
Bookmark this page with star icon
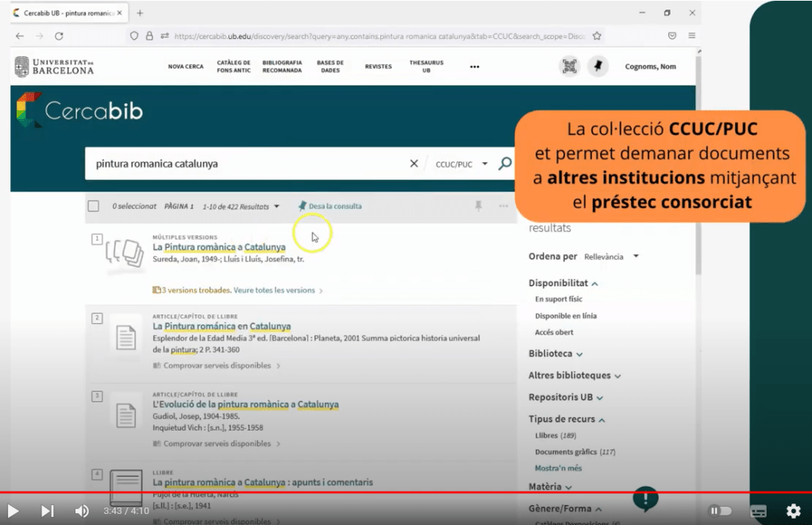pyautogui.click(x=597, y=36)
